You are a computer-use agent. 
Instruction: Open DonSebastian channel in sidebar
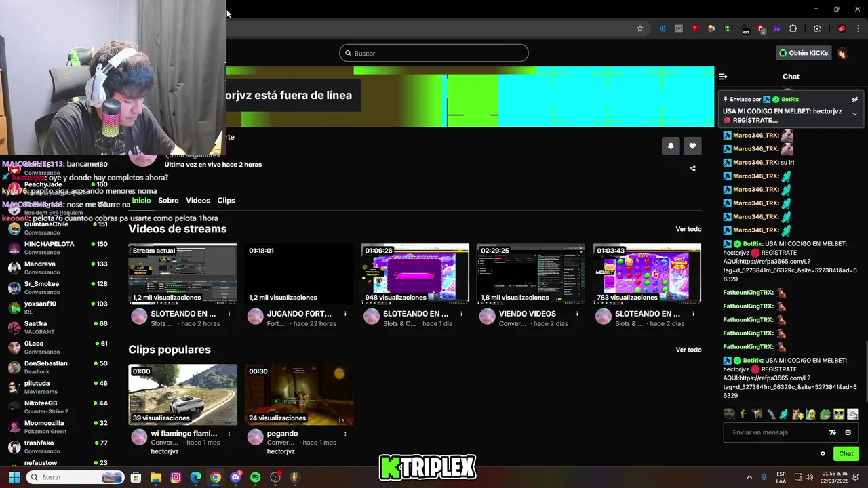(58, 367)
